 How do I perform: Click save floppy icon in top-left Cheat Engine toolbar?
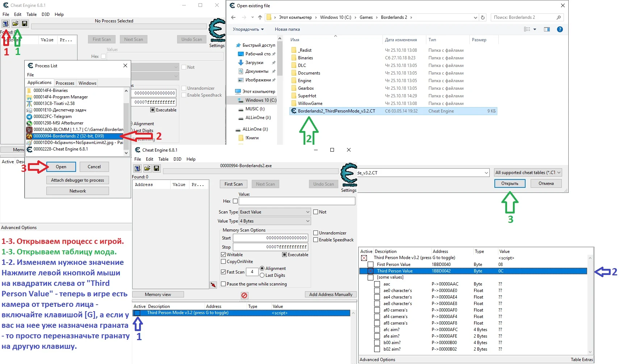click(x=25, y=24)
